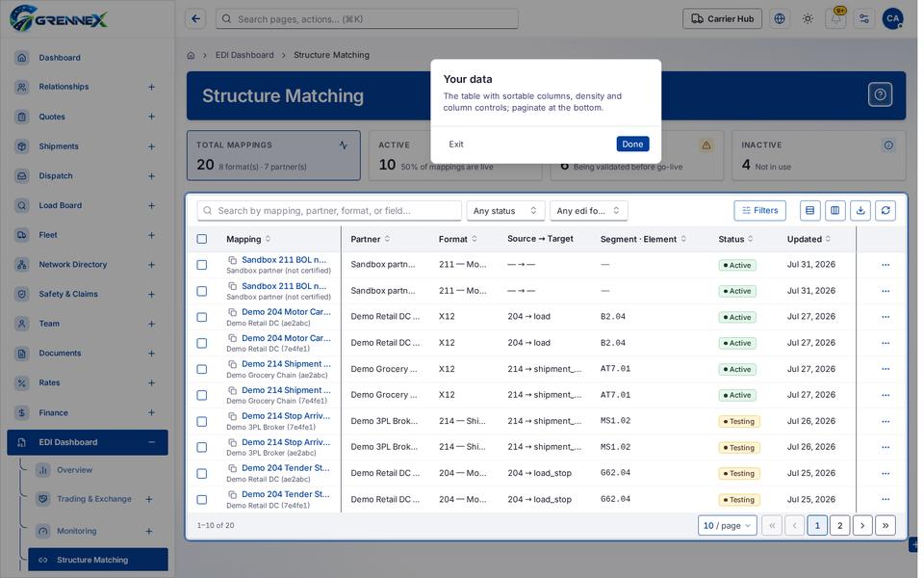Check the Demo 204 Tender St (7e4fe1) row
Screen dimensions: 924x578
tap(202, 500)
